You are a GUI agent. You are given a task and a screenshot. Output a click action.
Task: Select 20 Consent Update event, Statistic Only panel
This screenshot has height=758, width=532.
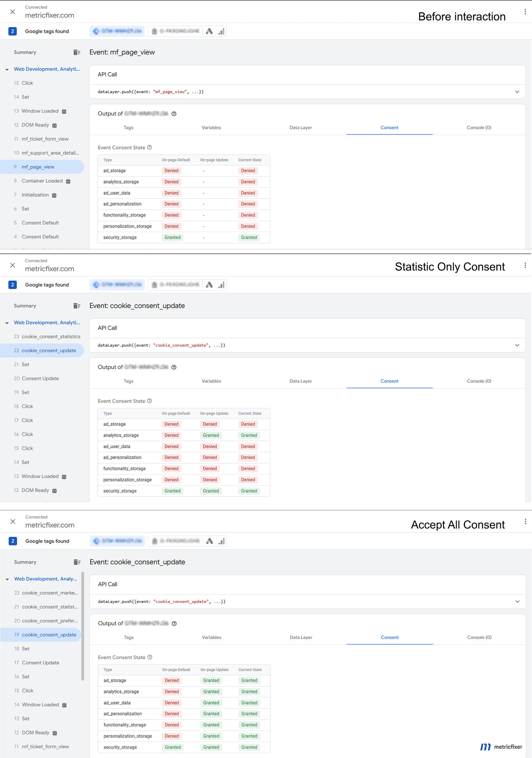click(42, 379)
